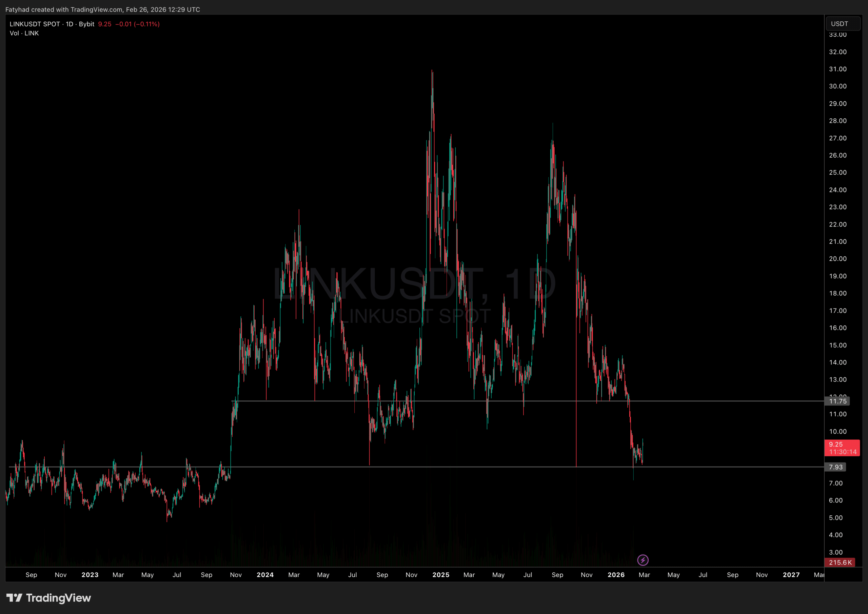Screen dimensions: 868x614
Task: Open the LINKUSDT SPOT symbol name
Action: [x=35, y=24]
